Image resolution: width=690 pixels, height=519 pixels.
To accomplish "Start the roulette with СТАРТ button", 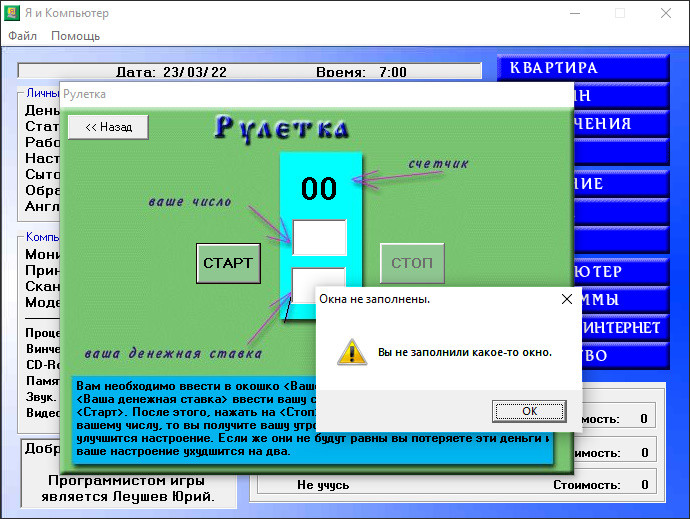I will coord(228,263).
